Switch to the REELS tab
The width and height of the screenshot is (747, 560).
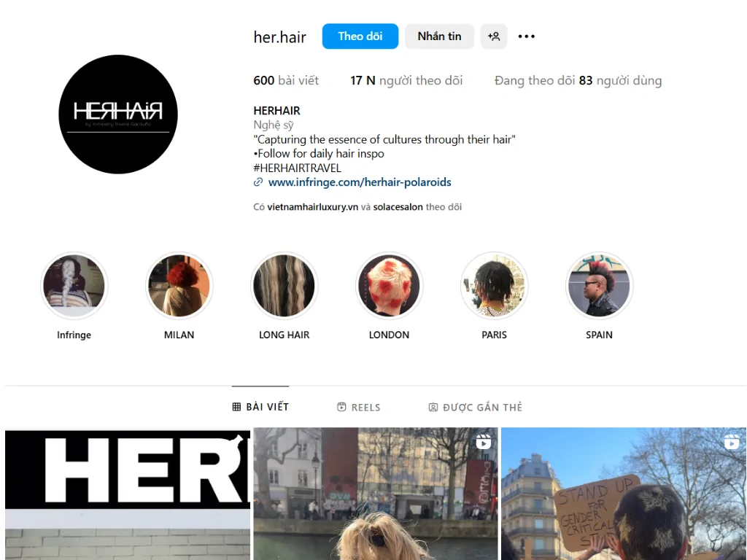tap(359, 407)
